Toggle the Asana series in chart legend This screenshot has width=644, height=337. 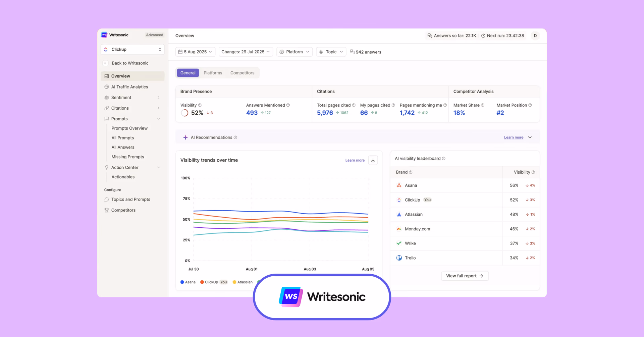[188, 282]
